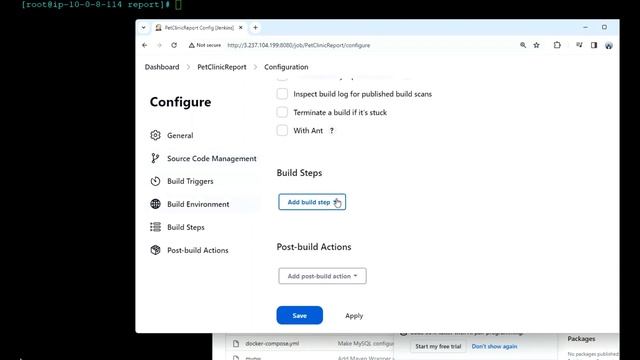640x360 pixels.
Task: Click the Post-build Actions section heading
Action: click(314, 247)
